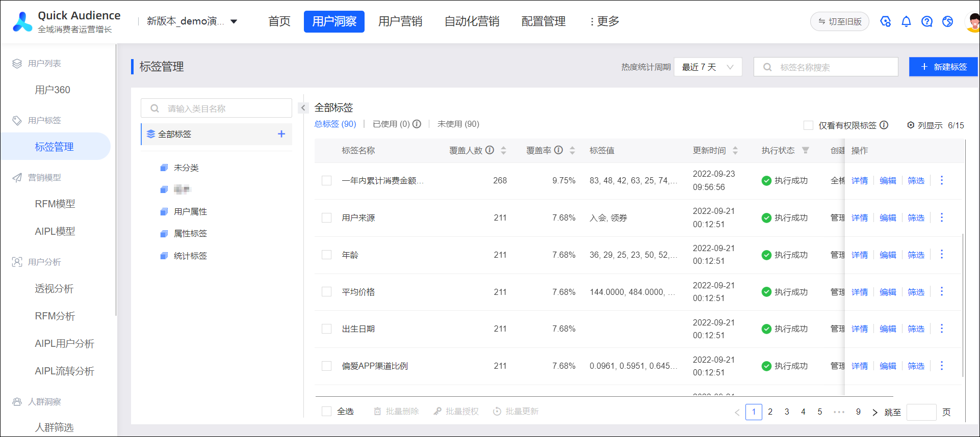Open more actions for 年龄 row

click(x=942, y=255)
